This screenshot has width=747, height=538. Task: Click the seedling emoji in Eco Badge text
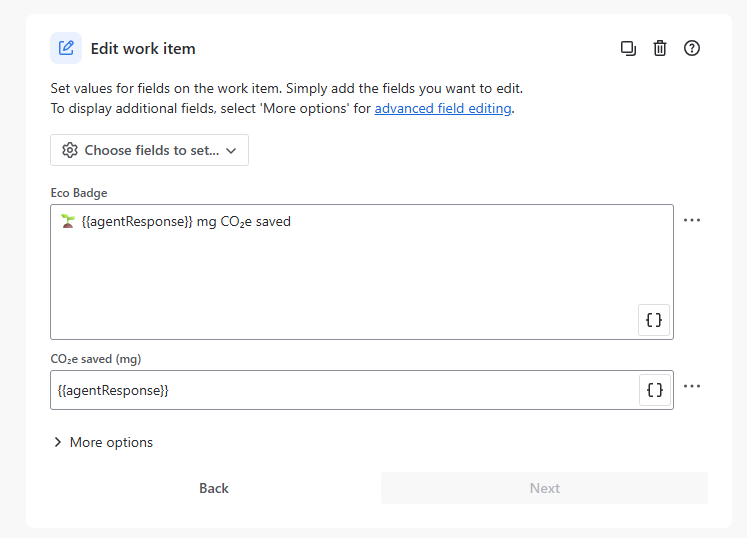[68, 222]
